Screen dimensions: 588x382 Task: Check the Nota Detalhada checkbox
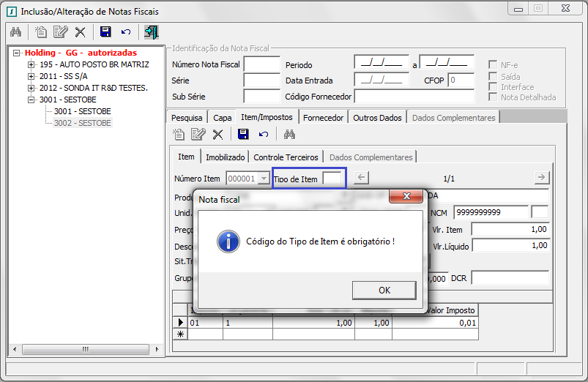point(493,97)
